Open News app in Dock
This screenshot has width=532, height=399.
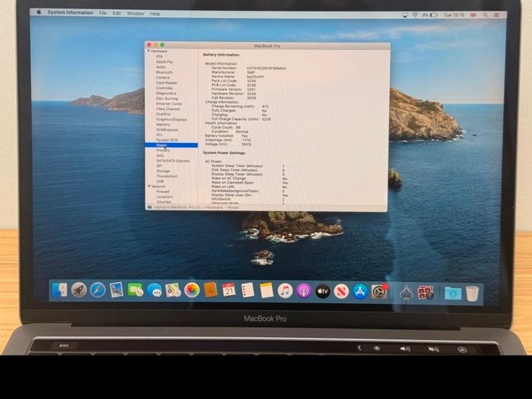pos(341,291)
